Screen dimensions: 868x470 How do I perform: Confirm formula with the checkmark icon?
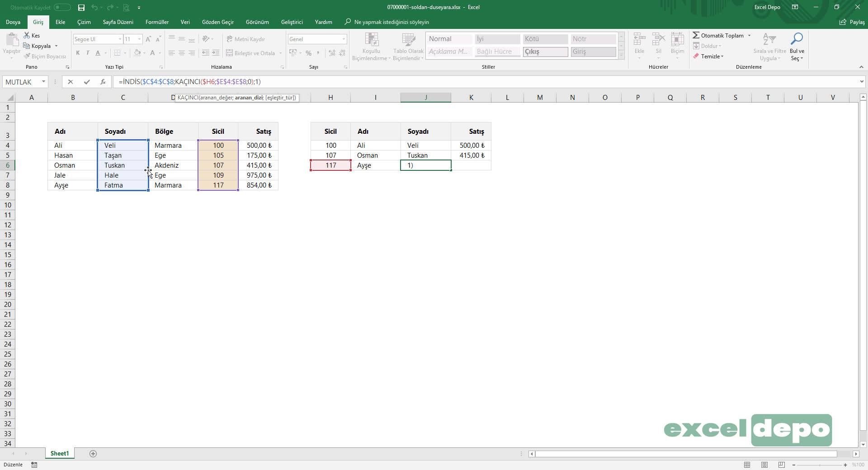coord(87,82)
